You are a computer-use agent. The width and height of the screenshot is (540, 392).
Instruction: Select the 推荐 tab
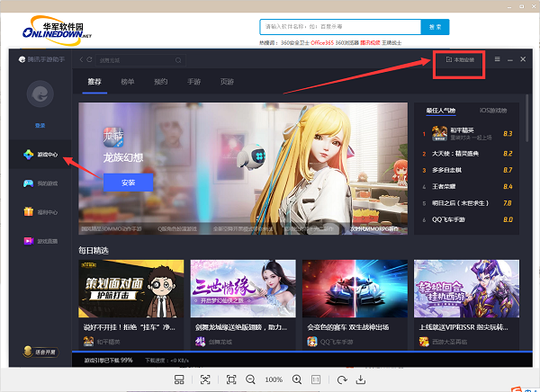coord(94,82)
